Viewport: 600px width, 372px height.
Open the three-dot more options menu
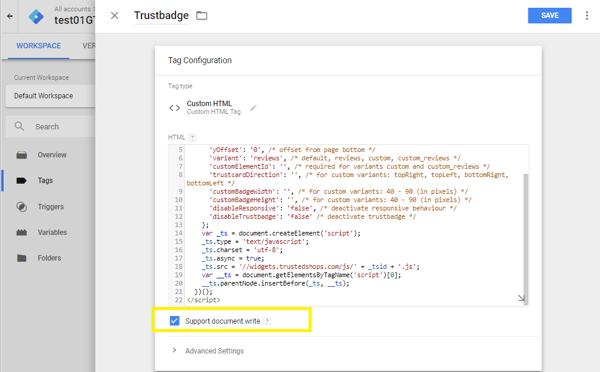pos(587,16)
